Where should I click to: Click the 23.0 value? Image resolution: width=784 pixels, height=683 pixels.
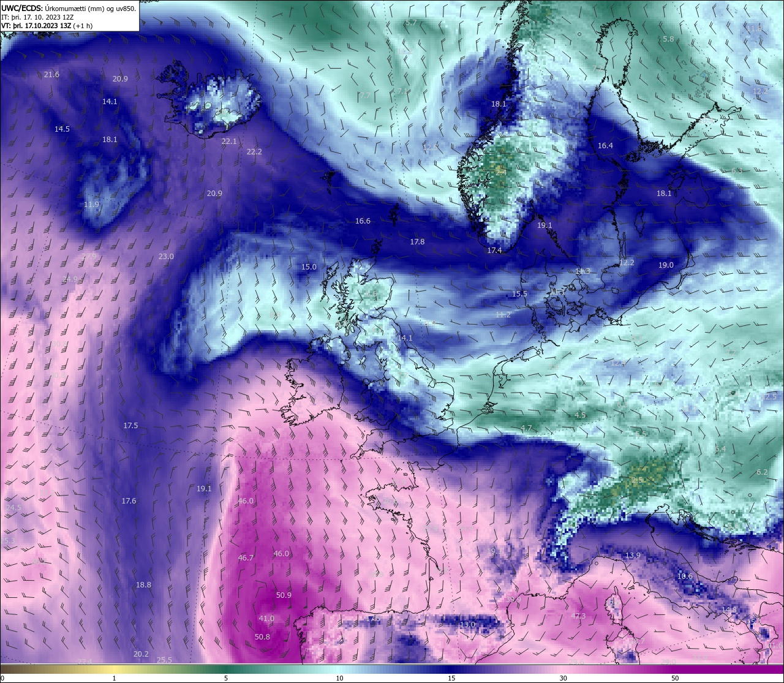click(166, 257)
